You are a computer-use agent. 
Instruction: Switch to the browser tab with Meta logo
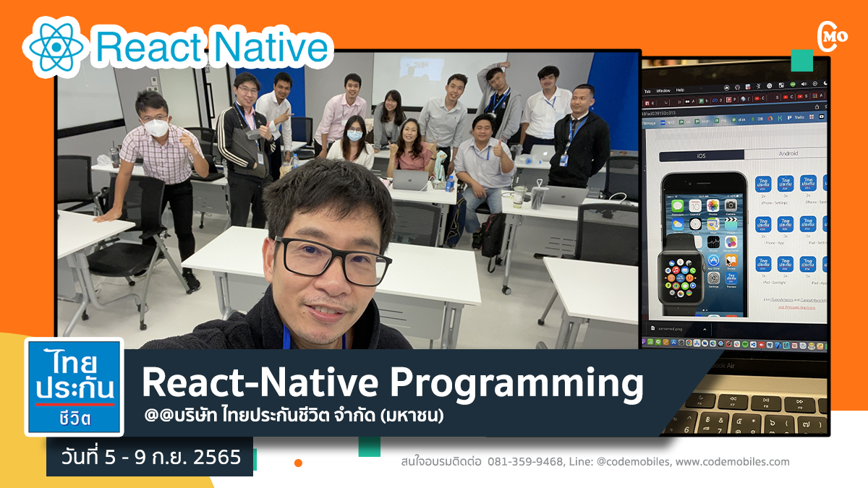pos(718,100)
